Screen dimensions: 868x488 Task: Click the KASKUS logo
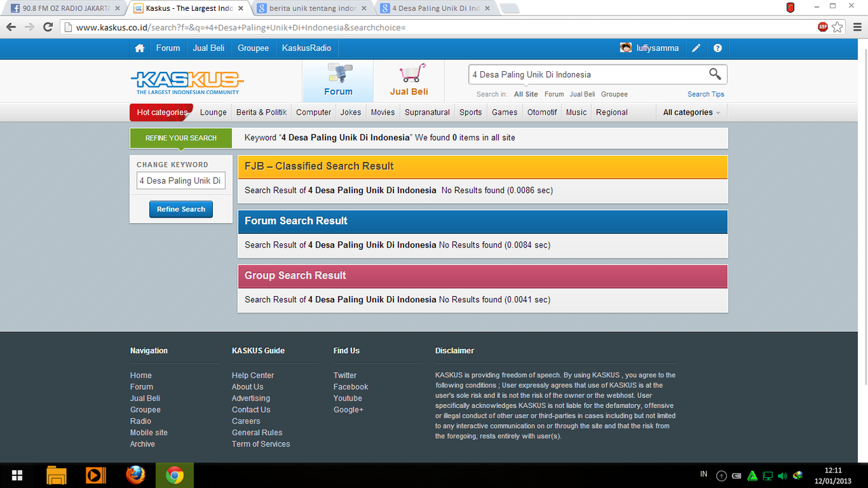coord(186,83)
